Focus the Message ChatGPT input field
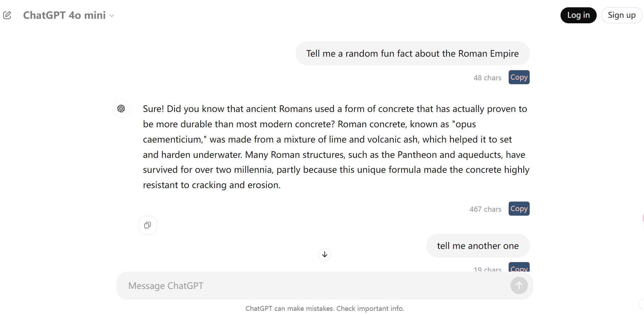This screenshot has height=315, width=644. tap(313, 286)
